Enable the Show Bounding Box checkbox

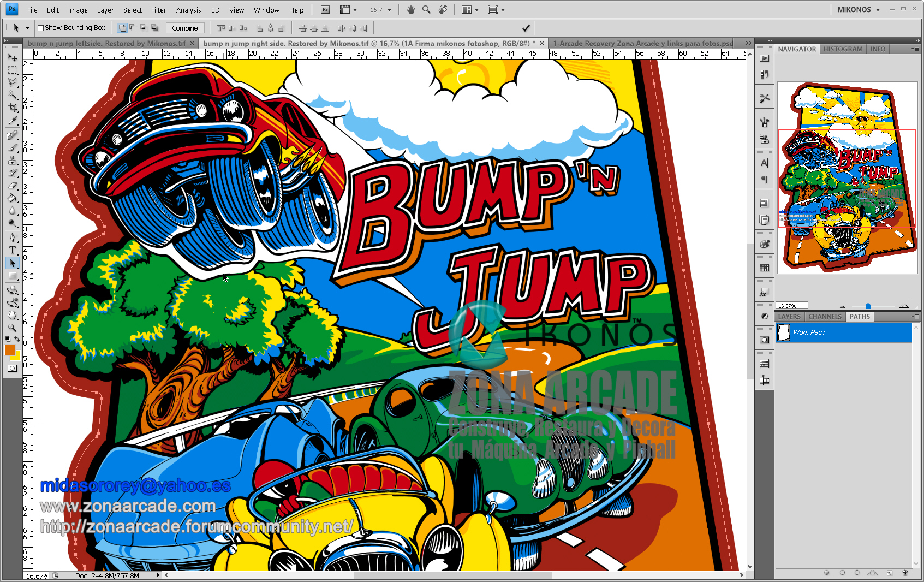coord(40,27)
